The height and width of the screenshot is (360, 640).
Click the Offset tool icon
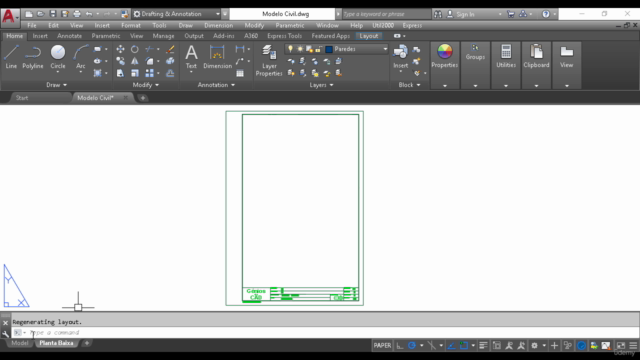pos(170,73)
